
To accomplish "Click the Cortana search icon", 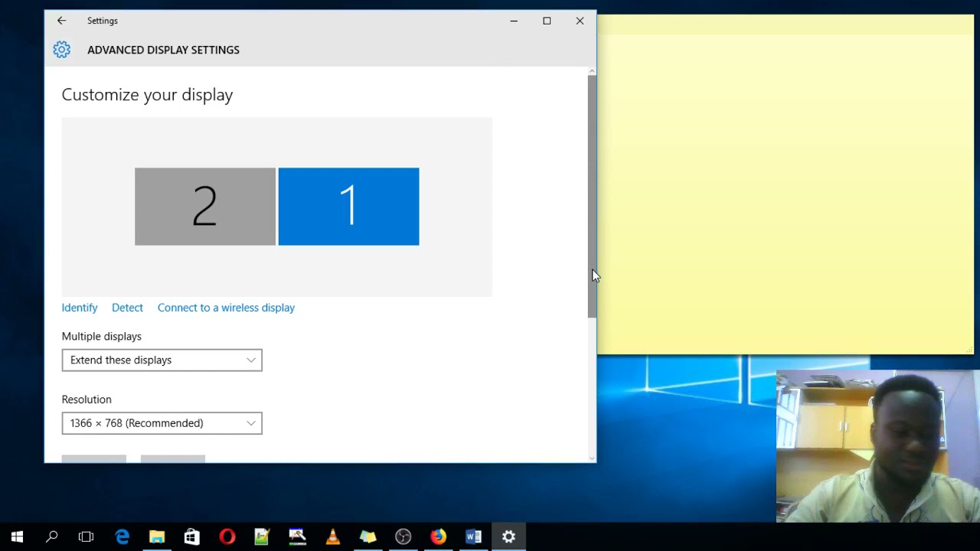I will click(52, 536).
